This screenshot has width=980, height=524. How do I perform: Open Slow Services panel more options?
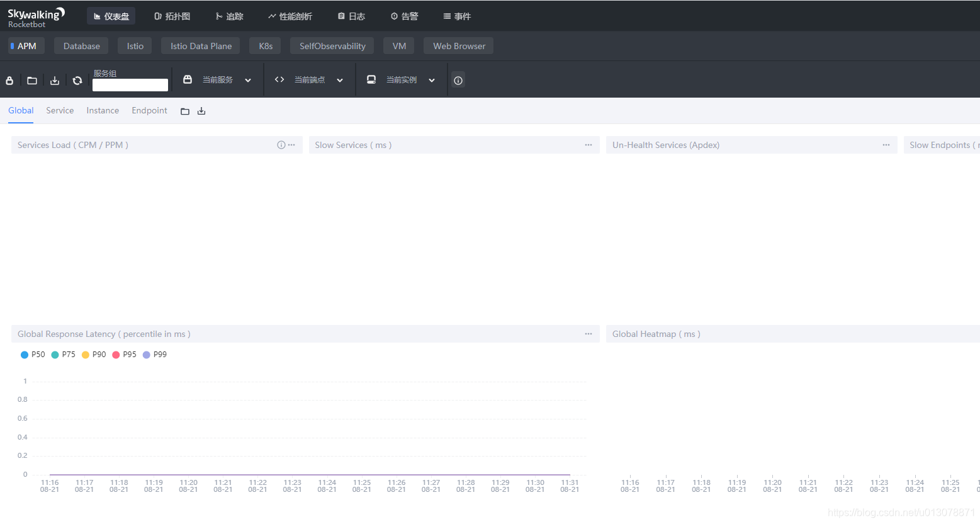click(x=589, y=145)
